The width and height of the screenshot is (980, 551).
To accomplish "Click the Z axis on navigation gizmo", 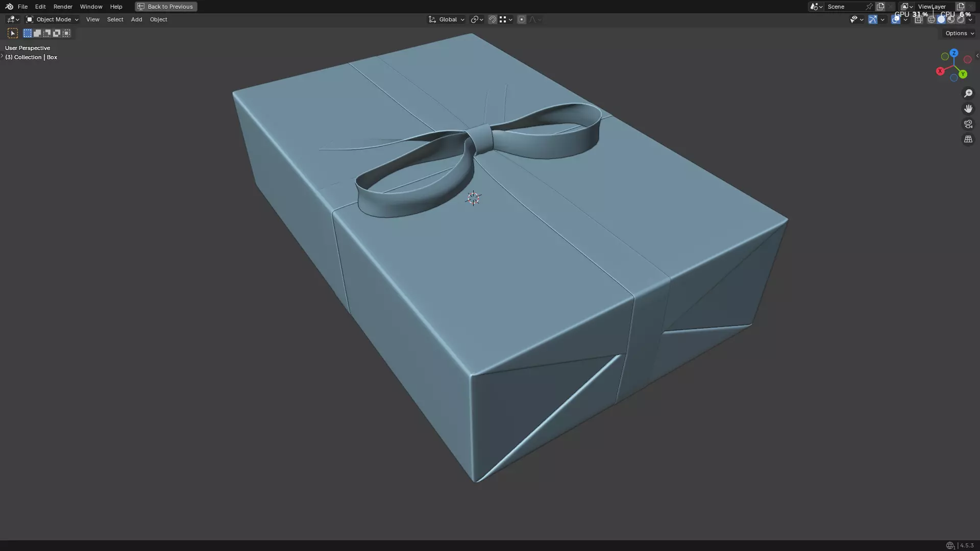I will pyautogui.click(x=953, y=53).
